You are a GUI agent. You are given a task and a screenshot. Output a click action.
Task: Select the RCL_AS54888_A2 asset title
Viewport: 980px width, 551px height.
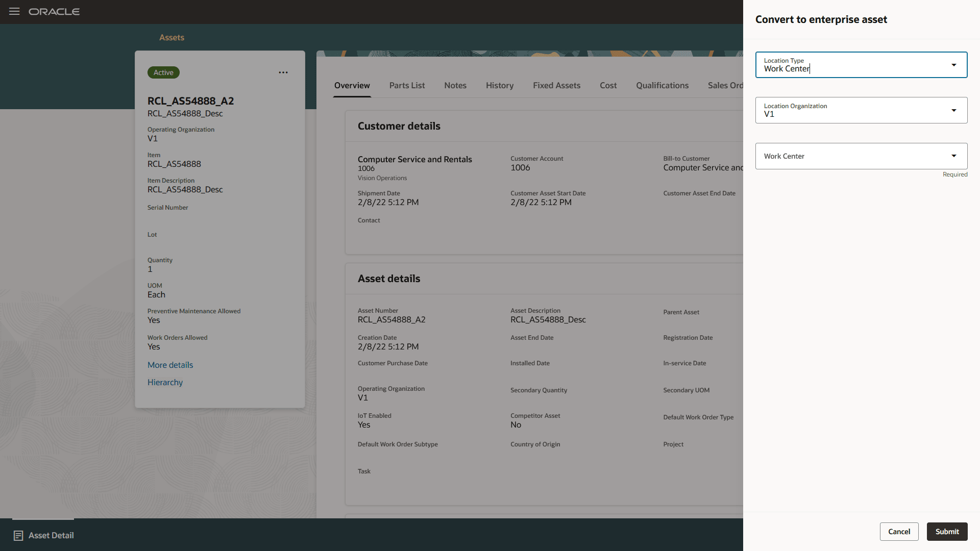(190, 101)
